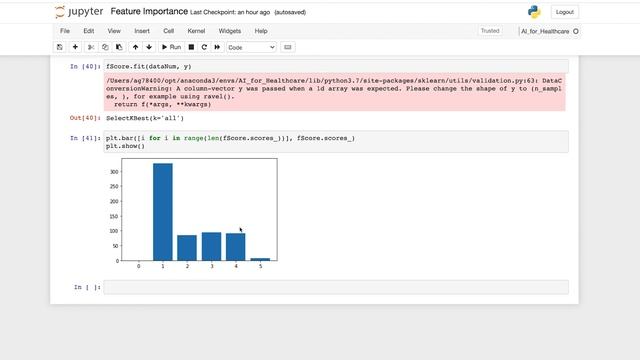Open the Cell menu
Viewport: 640px width, 360px height.
pos(169,31)
